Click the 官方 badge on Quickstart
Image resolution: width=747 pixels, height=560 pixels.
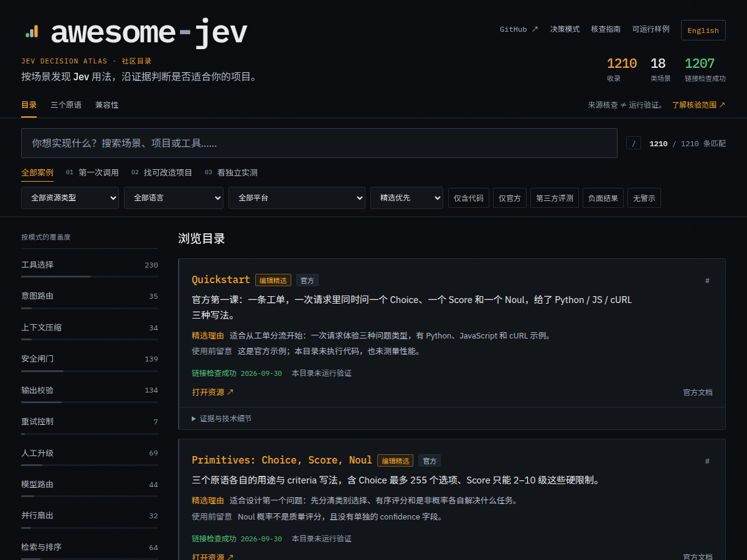pyautogui.click(x=308, y=280)
